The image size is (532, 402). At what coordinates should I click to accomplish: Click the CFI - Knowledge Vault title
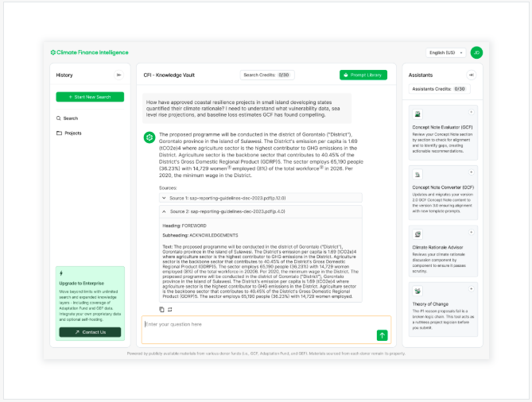[169, 75]
